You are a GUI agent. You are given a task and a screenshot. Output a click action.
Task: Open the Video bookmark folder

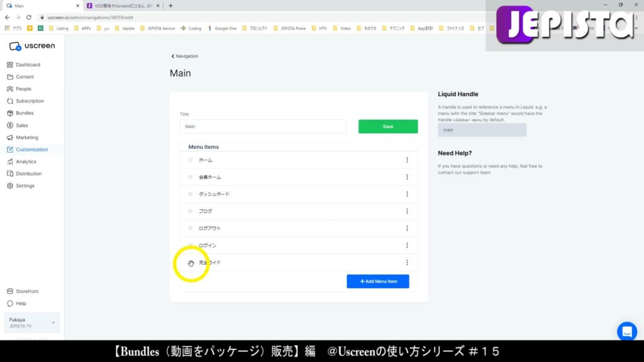[x=341, y=28]
